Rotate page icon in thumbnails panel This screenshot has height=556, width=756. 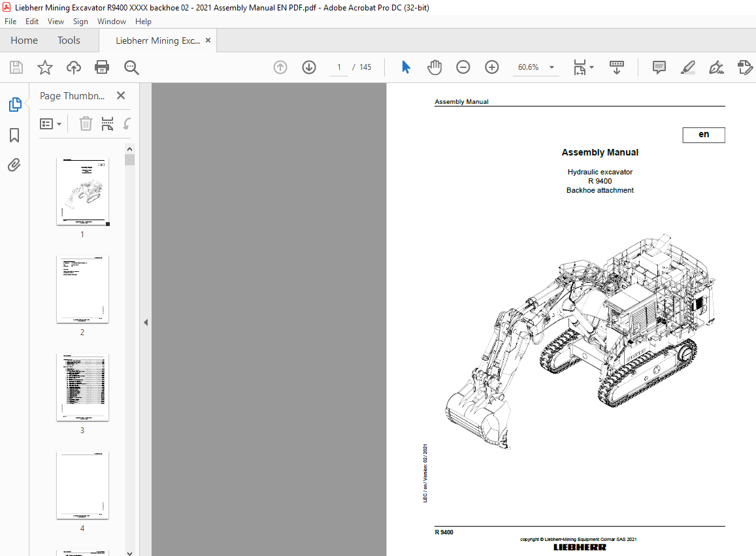click(127, 124)
